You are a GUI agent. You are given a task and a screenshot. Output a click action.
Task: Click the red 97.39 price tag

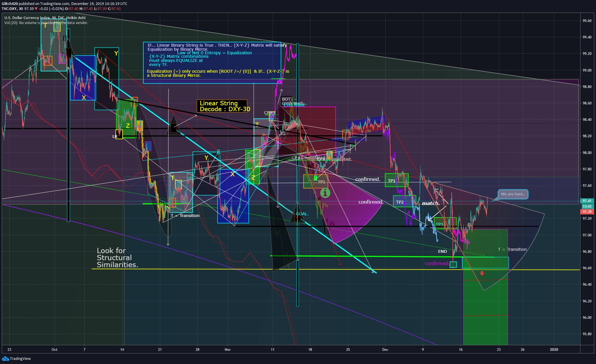587,211
